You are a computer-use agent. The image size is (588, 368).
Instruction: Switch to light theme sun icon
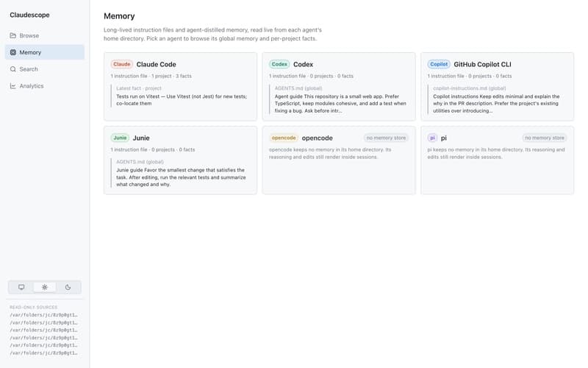tap(45, 287)
